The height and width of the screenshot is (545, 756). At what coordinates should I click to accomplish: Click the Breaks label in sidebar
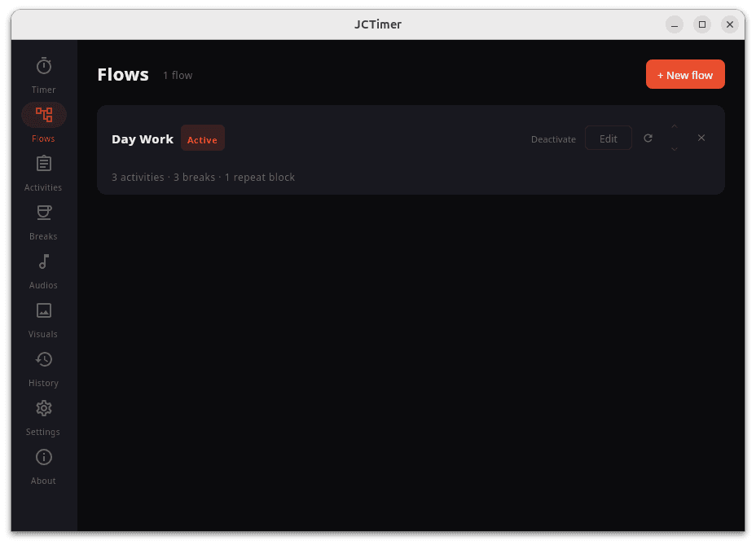pyautogui.click(x=43, y=236)
